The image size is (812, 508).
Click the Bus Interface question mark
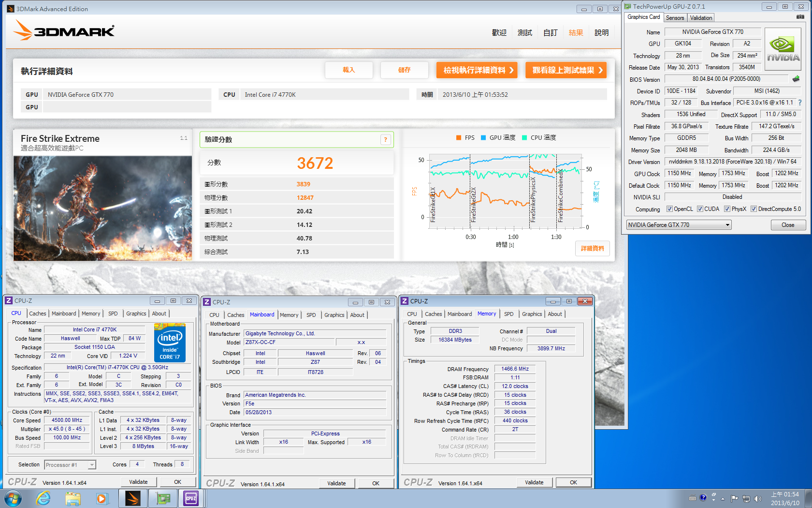(x=800, y=103)
